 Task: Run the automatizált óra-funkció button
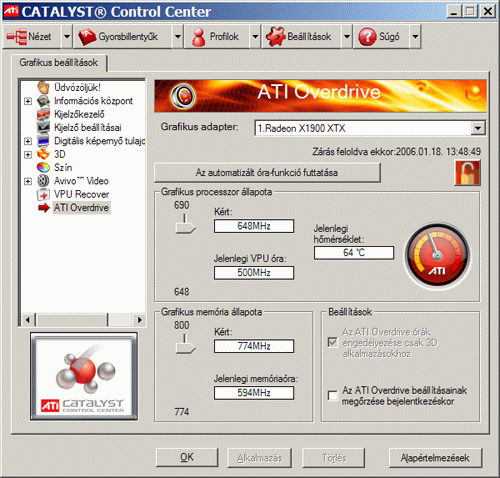click(267, 173)
